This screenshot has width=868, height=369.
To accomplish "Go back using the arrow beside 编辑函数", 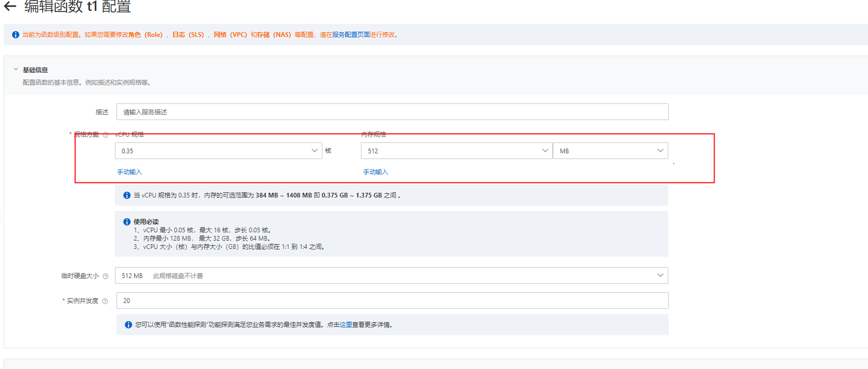I will pyautogui.click(x=10, y=6).
